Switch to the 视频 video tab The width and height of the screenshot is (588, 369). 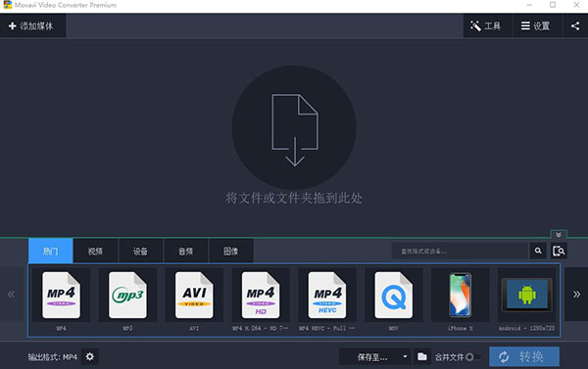(95, 251)
